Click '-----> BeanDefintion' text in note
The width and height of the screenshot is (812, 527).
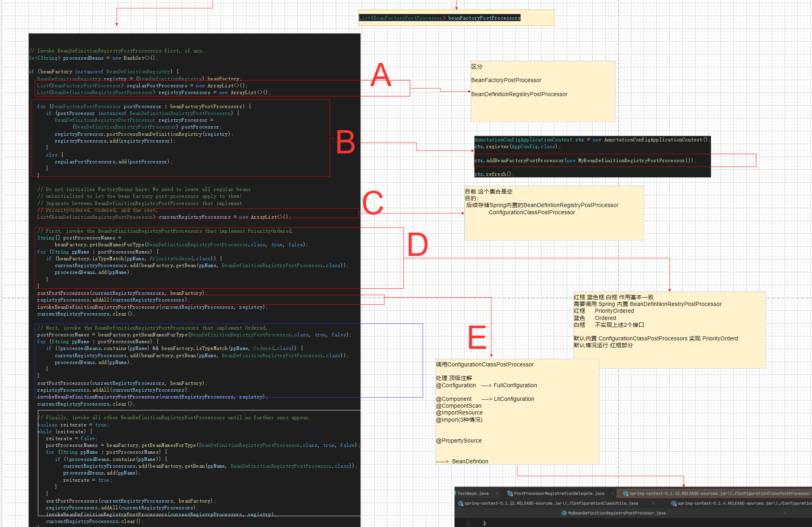(462, 461)
